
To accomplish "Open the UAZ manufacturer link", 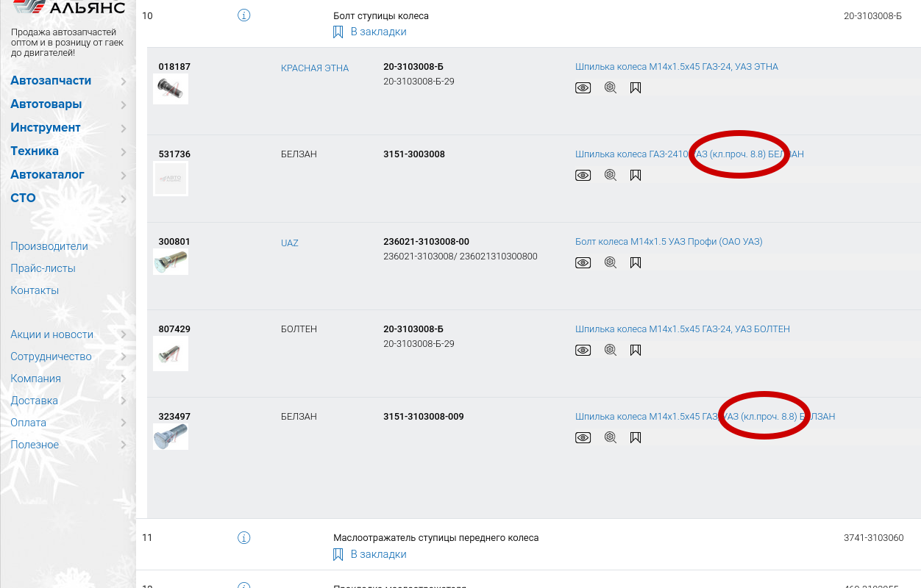I will 290,243.
